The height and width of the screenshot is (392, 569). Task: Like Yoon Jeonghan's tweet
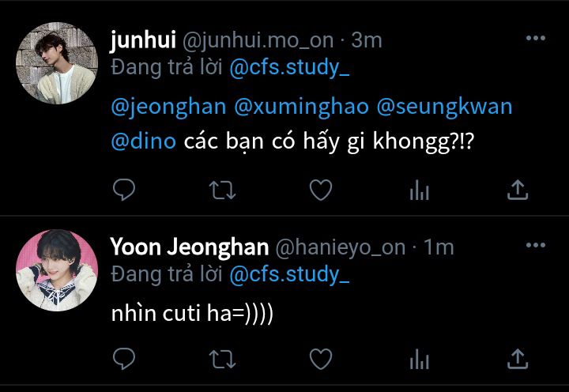[x=321, y=359]
